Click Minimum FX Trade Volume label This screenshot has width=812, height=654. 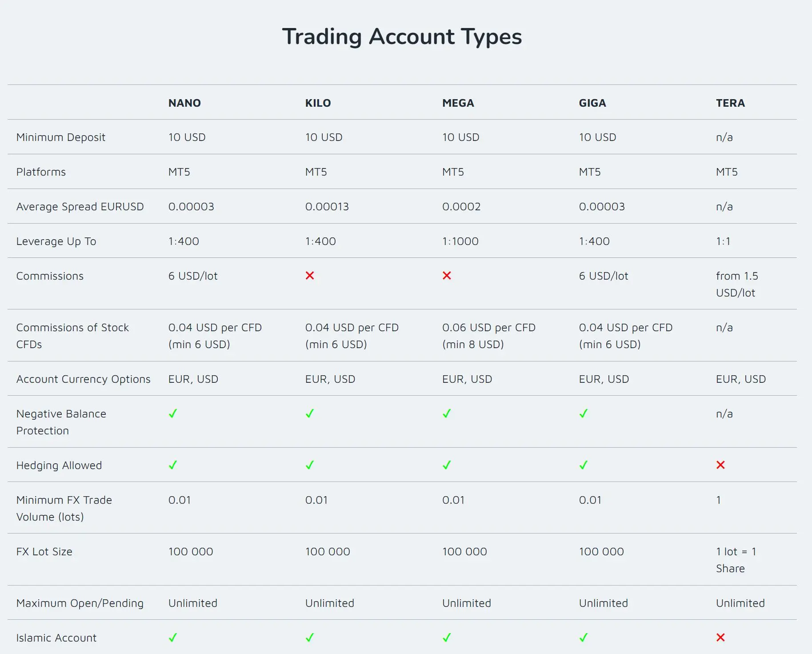pyautogui.click(x=64, y=509)
